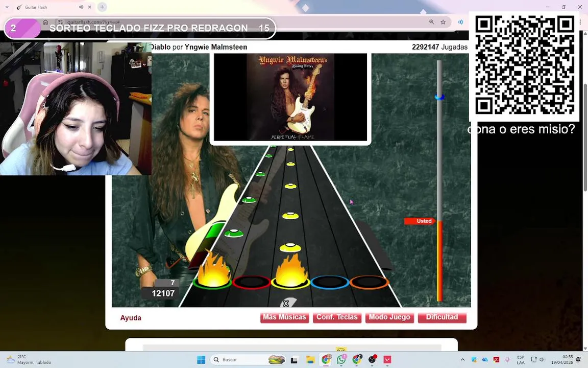Viewport: 588px width, 368px height.
Task: Click the 2292147 Jugadas play count
Action: 439,47
